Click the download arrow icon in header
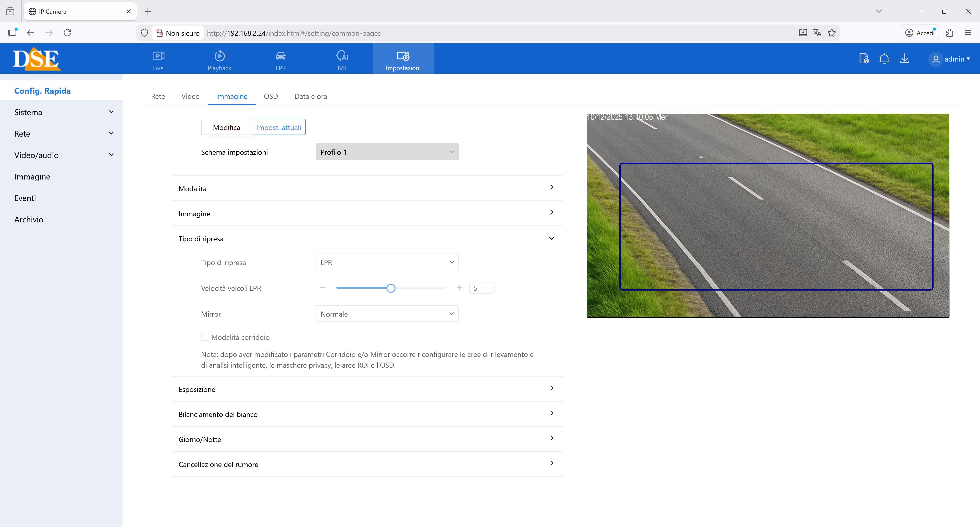This screenshot has height=527, width=980. tap(905, 59)
